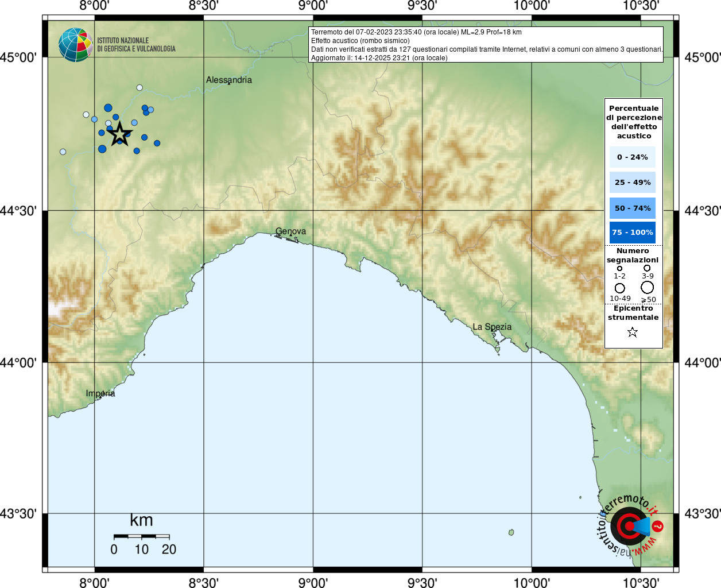The height and width of the screenshot is (588, 721).
Task: Click the Genova city label
Action: [290, 231]
